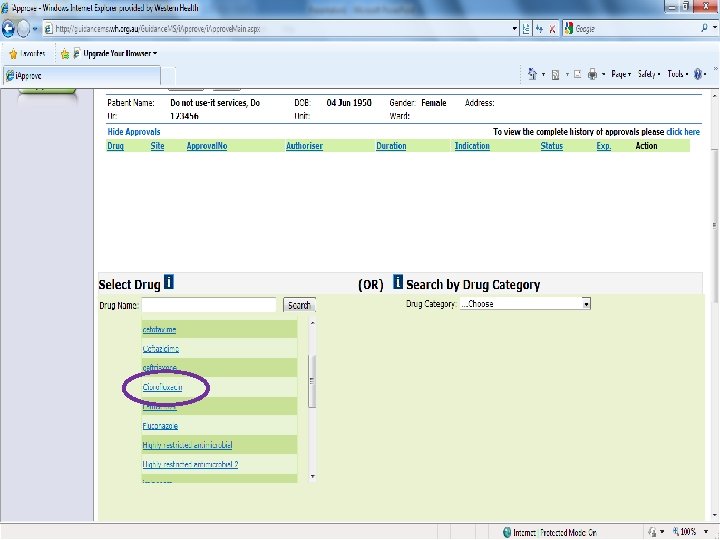The width and height of the screenshot is (720, 540).
Task: Open the address bar history dropdown
Action: tap(514, 29)
